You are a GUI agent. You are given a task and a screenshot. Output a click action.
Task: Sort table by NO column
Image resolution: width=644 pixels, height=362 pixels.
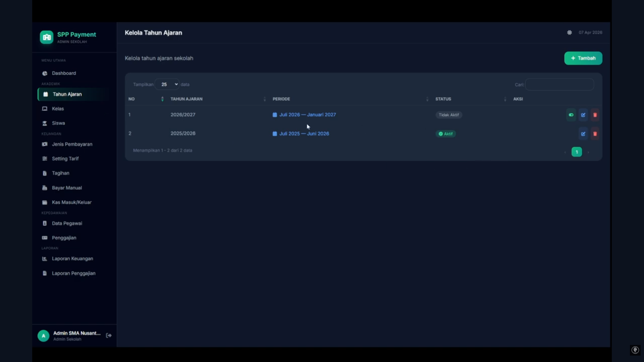162,99
